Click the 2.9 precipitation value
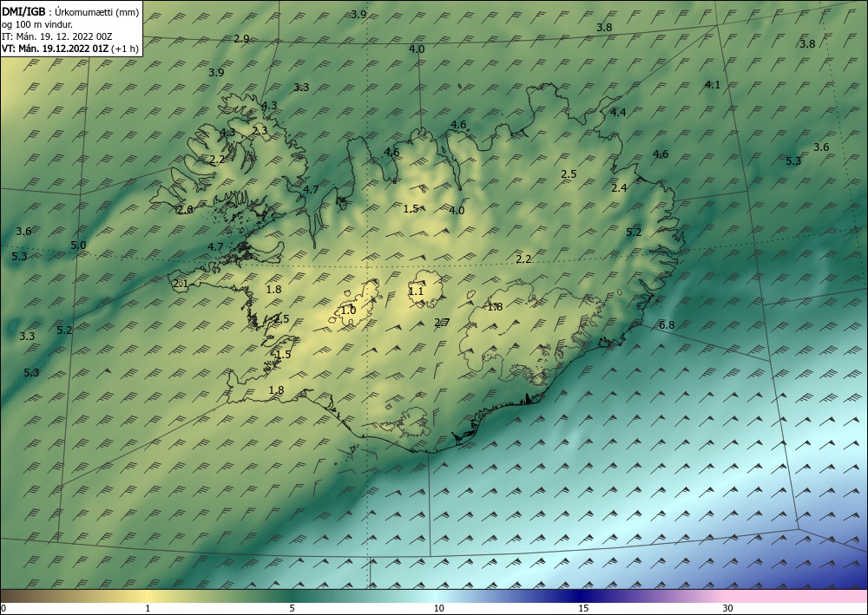The width and height of the screenshot is (868, 615). coord(241,39)
